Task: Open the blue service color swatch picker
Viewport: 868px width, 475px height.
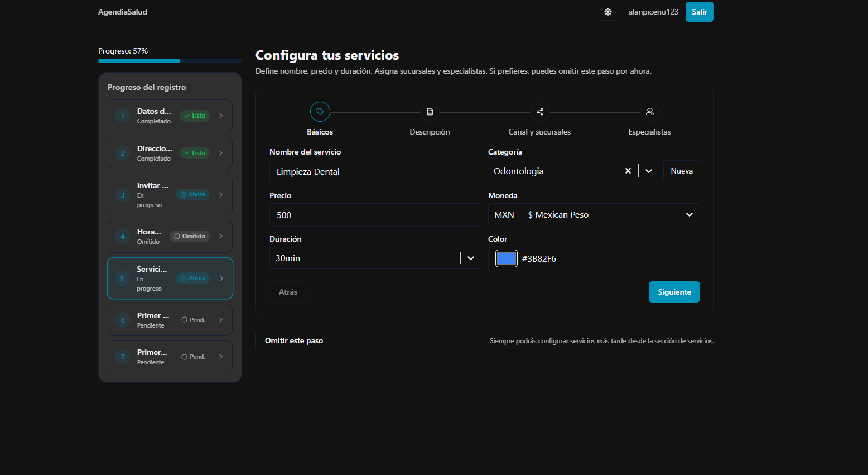Action: coord(506,258)
